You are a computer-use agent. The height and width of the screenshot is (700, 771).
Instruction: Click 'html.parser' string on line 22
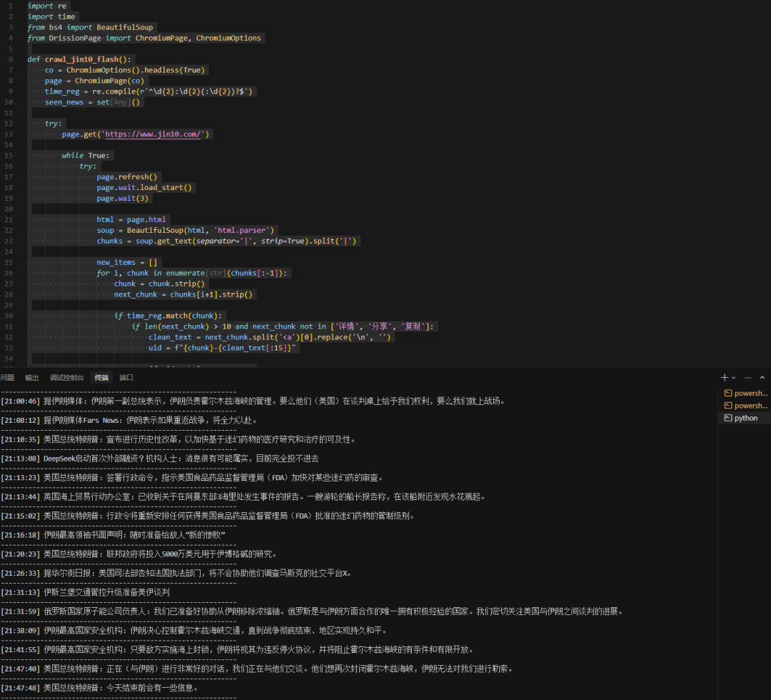(x=243, y=230)
